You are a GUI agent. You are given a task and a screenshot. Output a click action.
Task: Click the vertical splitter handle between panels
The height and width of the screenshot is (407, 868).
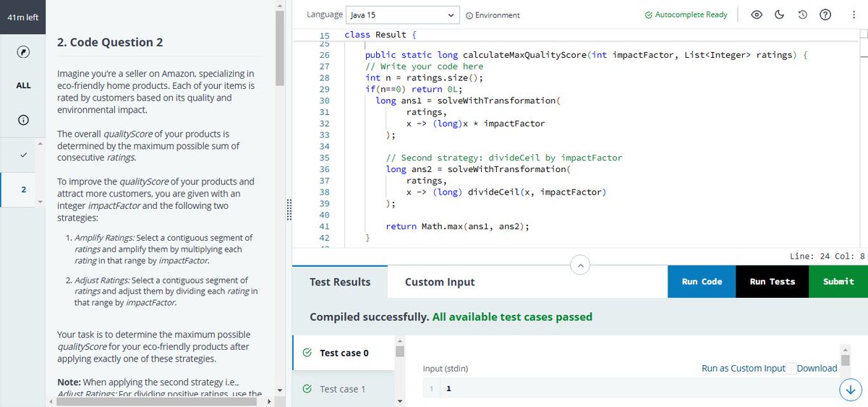[x=289, y=210]
